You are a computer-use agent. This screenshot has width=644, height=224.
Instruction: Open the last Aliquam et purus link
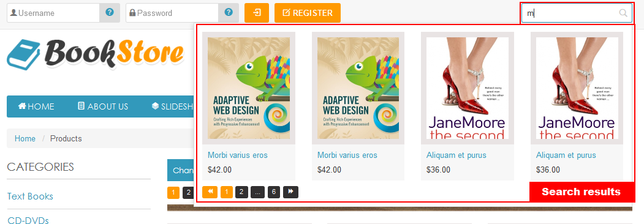click(566, 155)
